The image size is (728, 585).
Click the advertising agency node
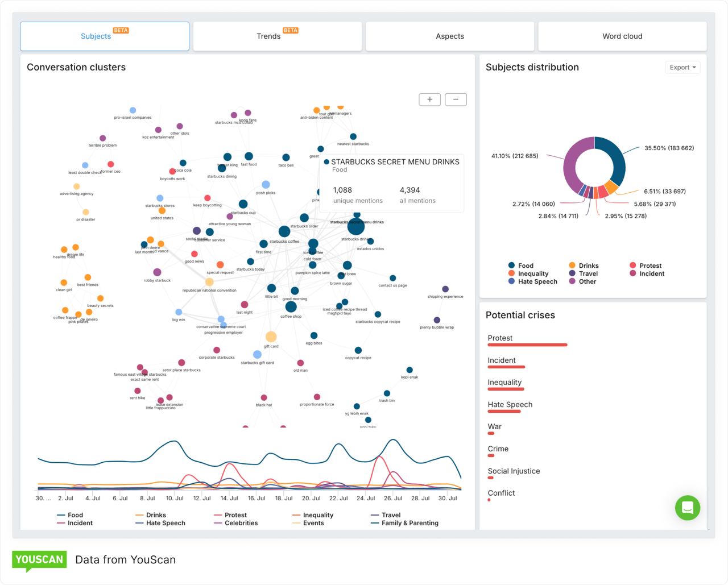pos(76,186)
